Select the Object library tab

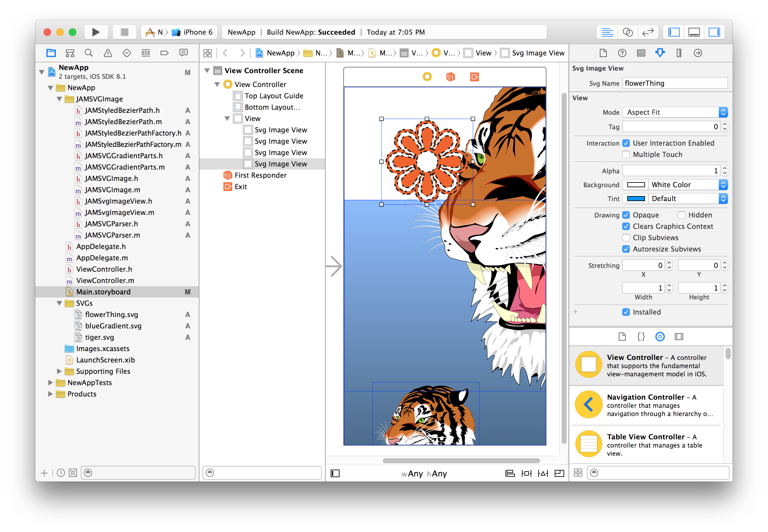[x=659, y=337]
